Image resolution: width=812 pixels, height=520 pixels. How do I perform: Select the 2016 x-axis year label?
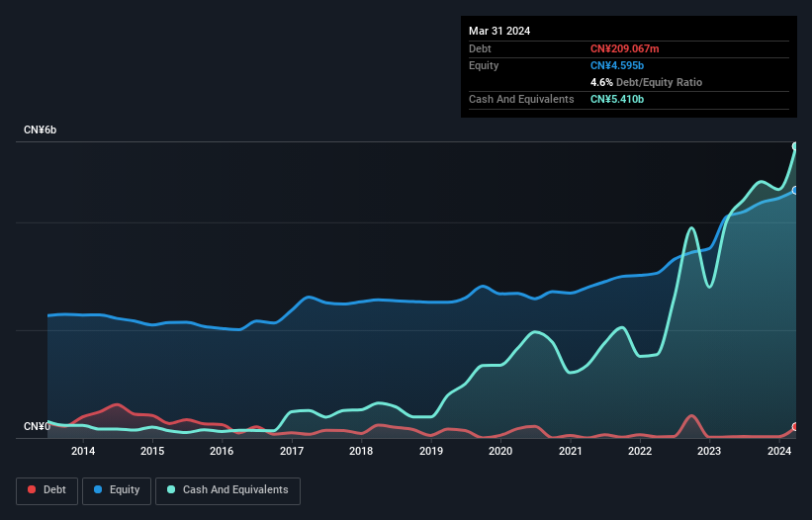pyautogui.click(x=222, y=452)
